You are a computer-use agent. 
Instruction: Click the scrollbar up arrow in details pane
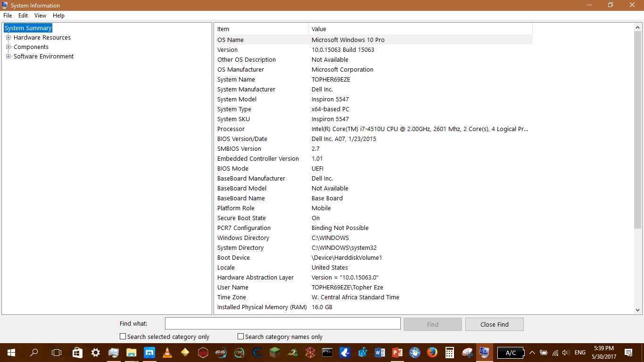pyautogui.click(x=637, y=27)
